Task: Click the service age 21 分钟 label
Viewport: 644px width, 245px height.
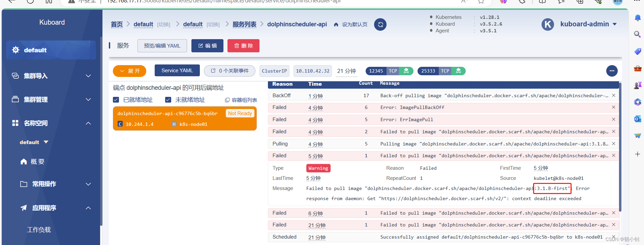Action: (x=346, y=71)
